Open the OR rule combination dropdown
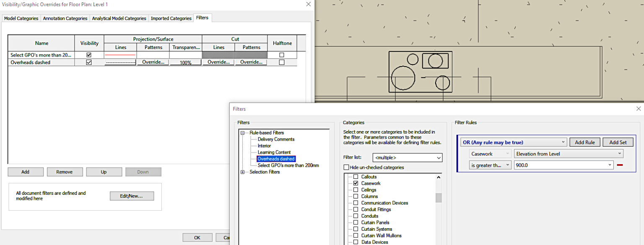This screenshot has width=644, height=245. tap(563, 142)
